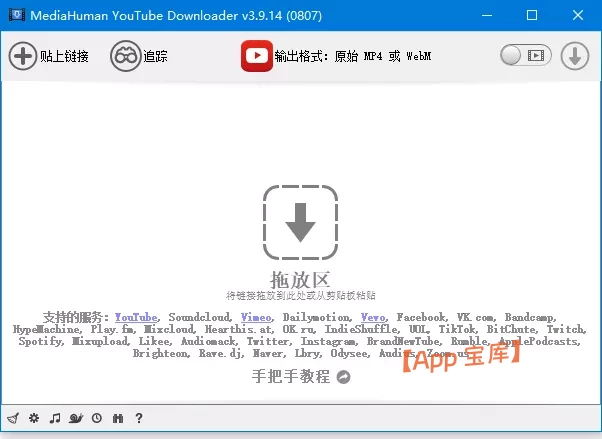Click the arrow icon beside 手把手教程
The height and width of the screenshot is (439, 602).
(344, 377)
